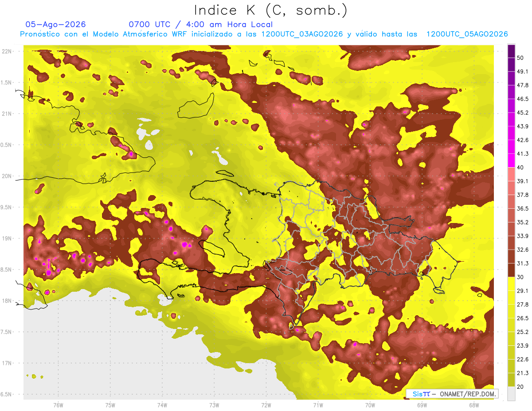This screenshot has height=411, width=532.
Task: Click the colorbar label '49.1'
Action: click(522, 71)
